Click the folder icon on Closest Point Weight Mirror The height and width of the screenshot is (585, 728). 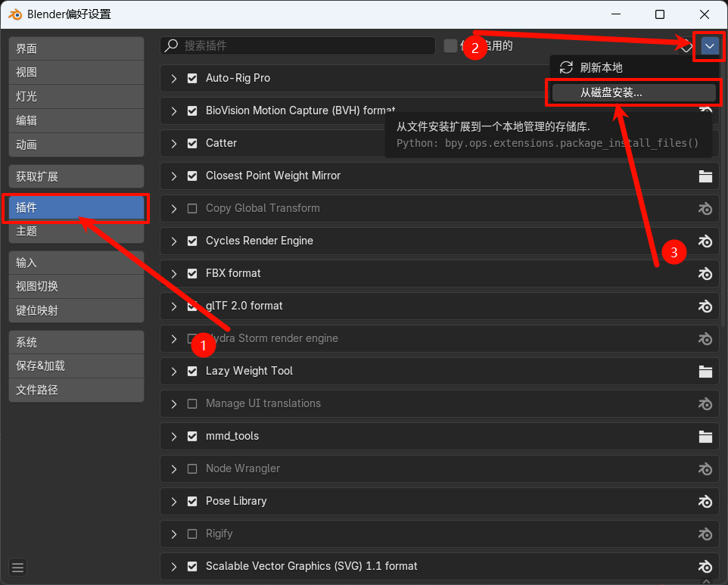coord(706,176)
